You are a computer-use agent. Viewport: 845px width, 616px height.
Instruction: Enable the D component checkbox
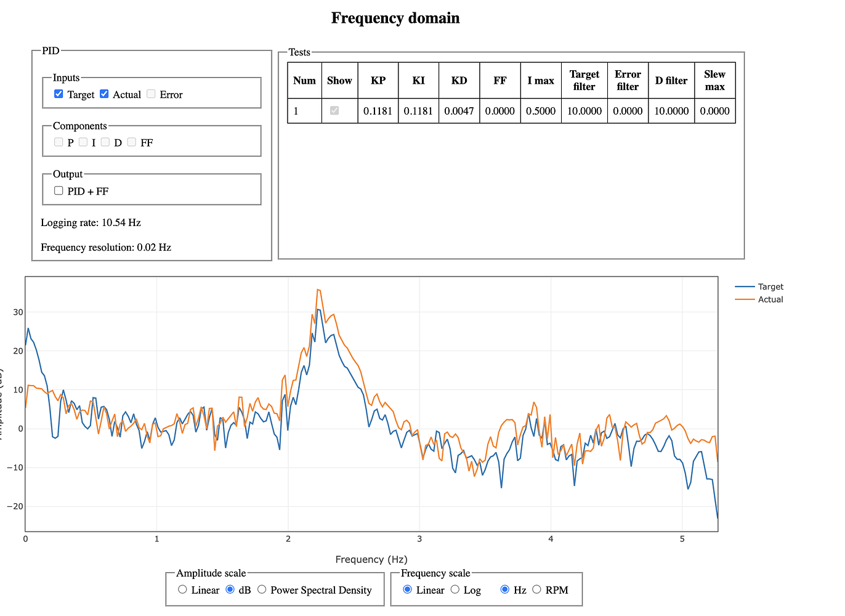point(107,142)
